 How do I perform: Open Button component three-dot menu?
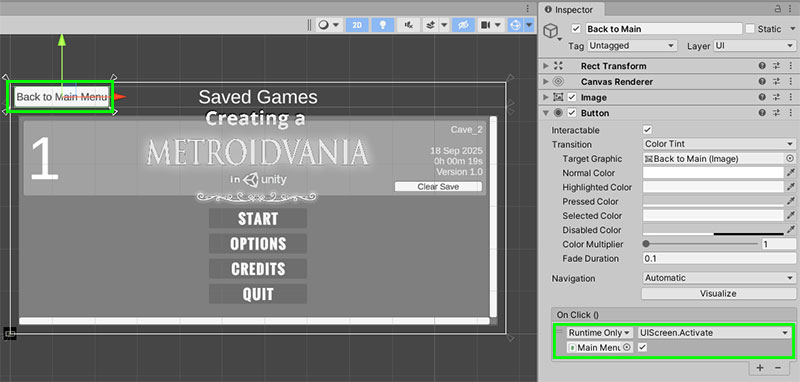(791, 113)
